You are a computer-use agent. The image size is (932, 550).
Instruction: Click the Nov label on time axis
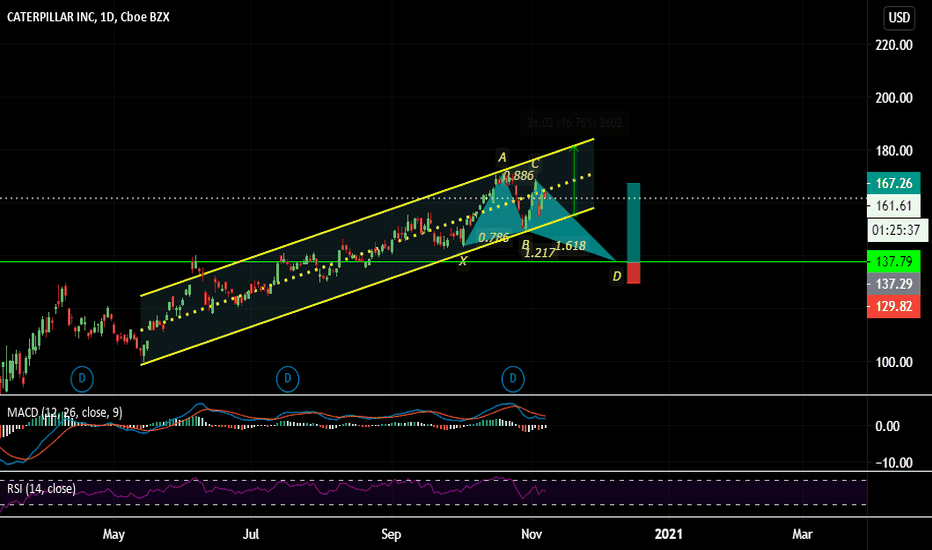coord(531,535)
